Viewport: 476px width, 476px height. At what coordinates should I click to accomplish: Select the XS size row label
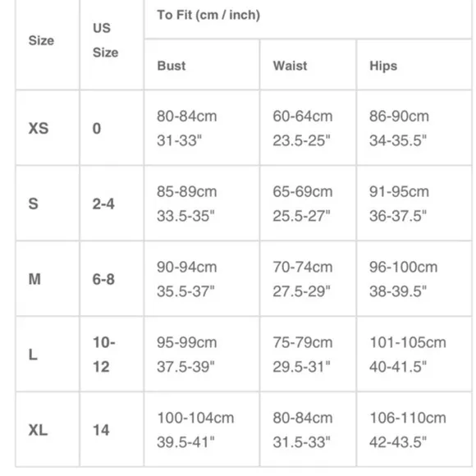coord(39,128)
